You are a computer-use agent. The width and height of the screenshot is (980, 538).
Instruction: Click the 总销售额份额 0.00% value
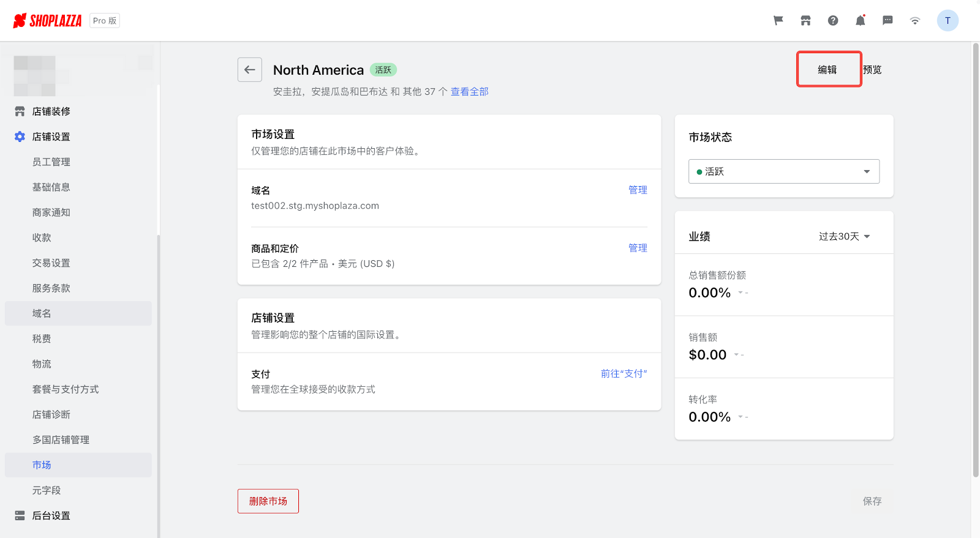tap(709, 293)
